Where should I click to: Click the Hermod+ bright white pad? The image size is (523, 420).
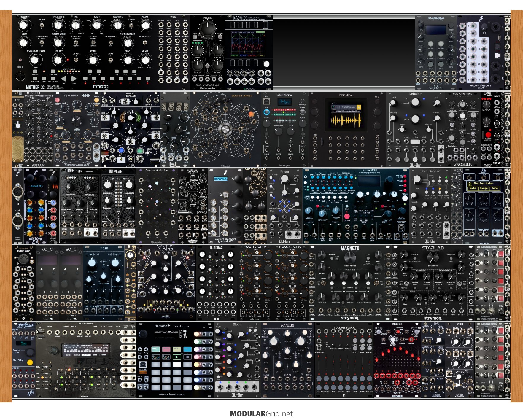pyautogui.click(x=177, y=365)
